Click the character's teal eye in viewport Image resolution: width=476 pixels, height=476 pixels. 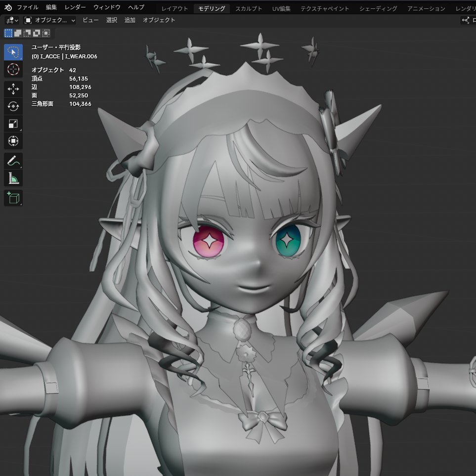point(288,240)
